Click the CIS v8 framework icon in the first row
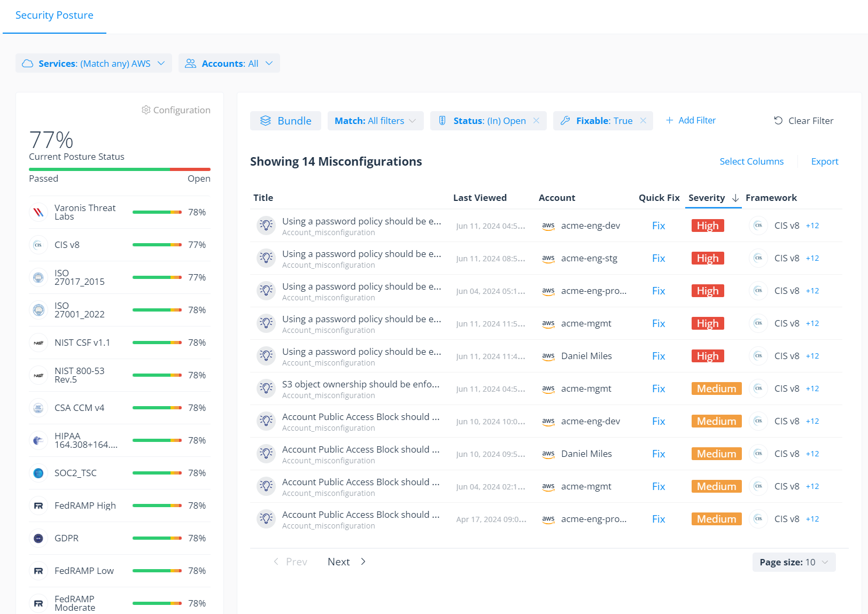The width and height of the screenshot is (868, 614). [758, 225]
